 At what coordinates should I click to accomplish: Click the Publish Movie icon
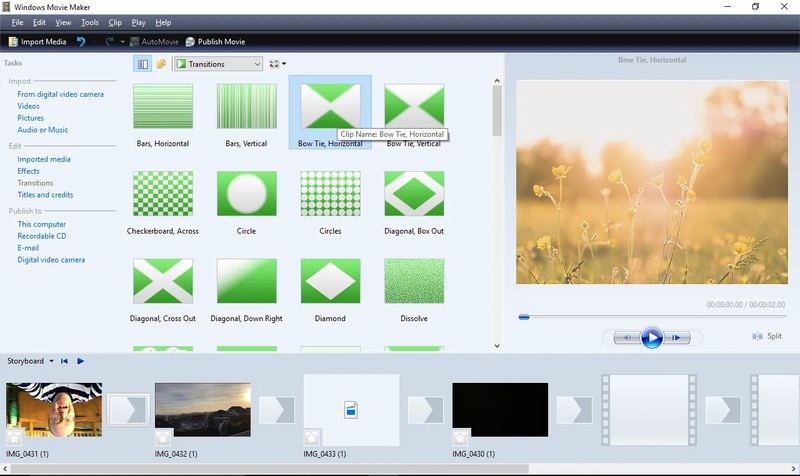click(x=190, y=42)
